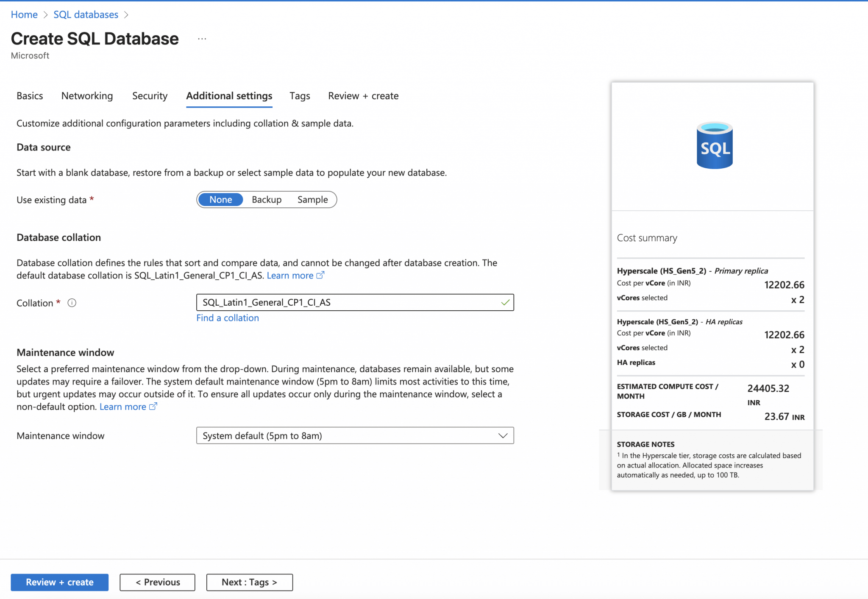Select Backup as the data source
This screenshot has width=868, height=599.
click(x=267, y=200)
